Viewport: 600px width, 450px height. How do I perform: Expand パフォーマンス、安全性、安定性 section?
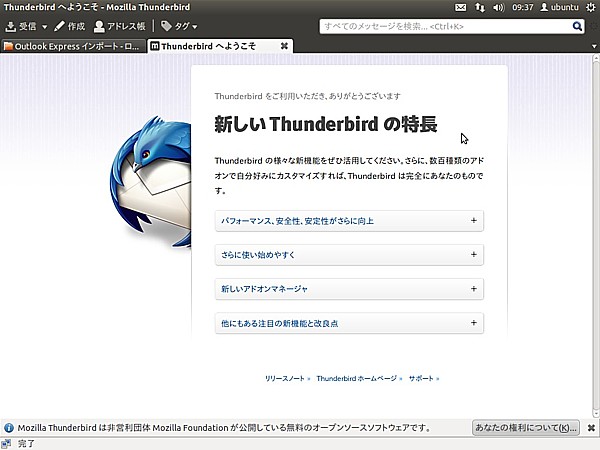349,221
